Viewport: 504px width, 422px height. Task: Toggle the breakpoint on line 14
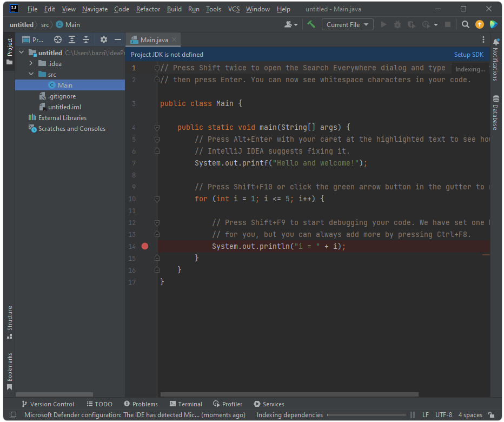point(144,246)
